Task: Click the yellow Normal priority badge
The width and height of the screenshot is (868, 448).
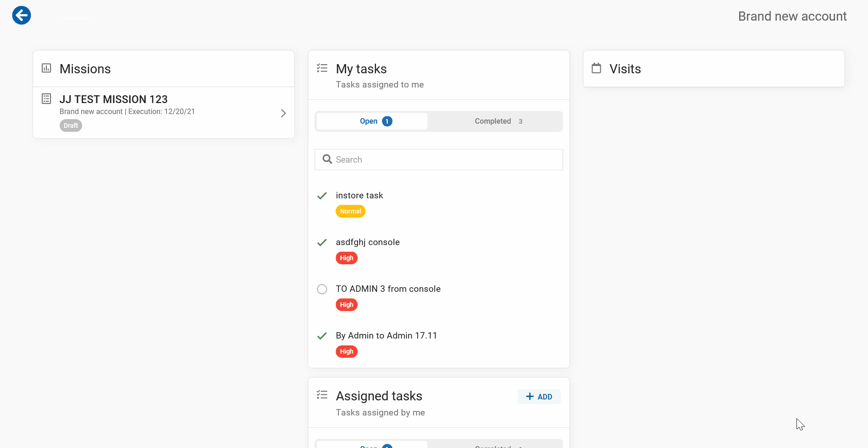Action: tap(350, 211)
